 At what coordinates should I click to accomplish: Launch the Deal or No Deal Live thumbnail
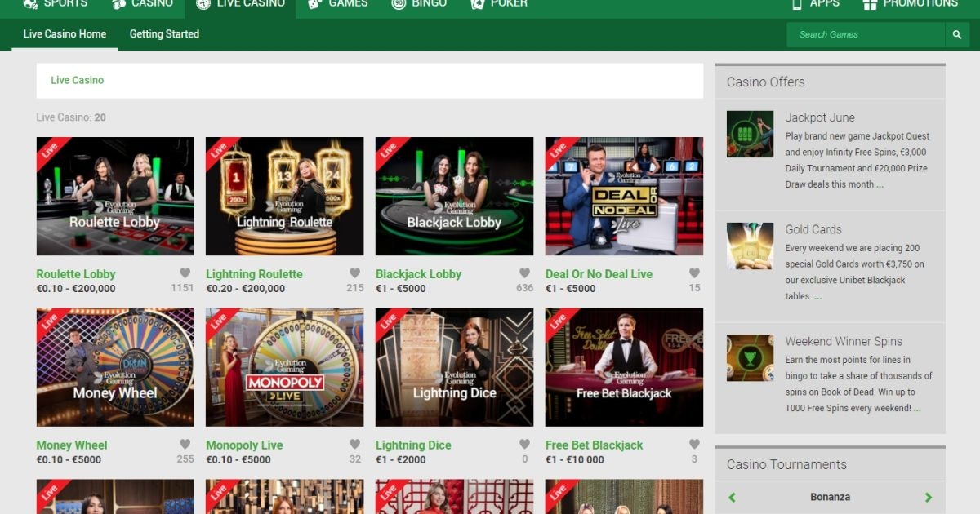624,196
